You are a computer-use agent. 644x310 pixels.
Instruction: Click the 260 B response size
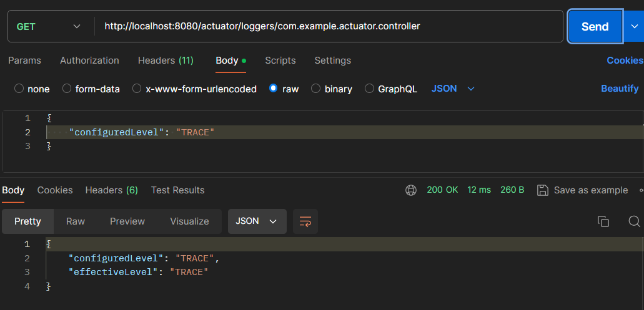pos(512,190)
